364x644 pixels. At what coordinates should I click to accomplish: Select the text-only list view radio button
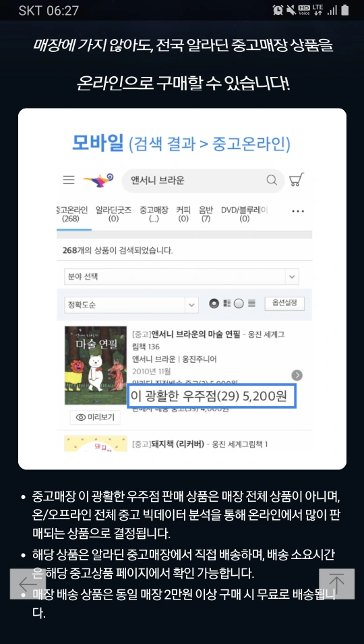point(239,303)
